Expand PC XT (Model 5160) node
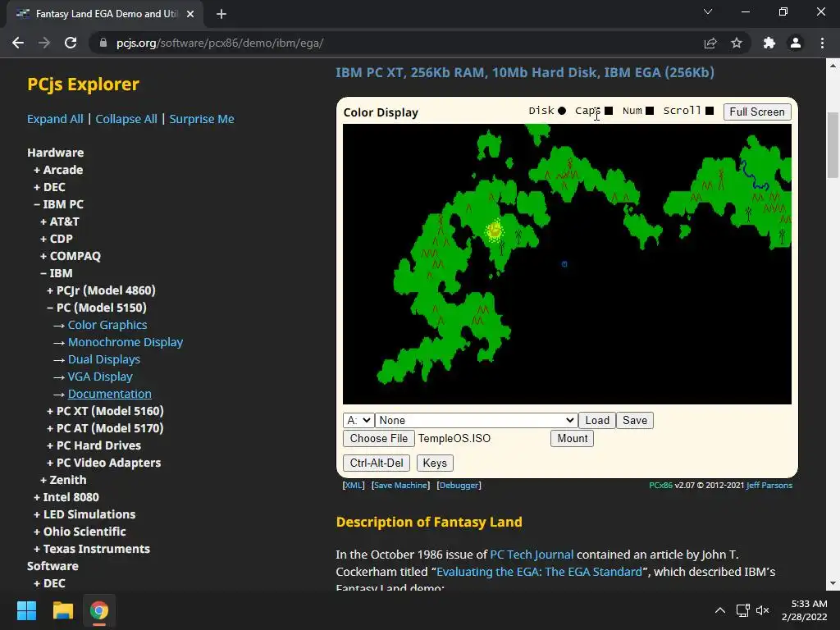The width and height of the screenshot is (840, 630). click(x=105, y=411)
